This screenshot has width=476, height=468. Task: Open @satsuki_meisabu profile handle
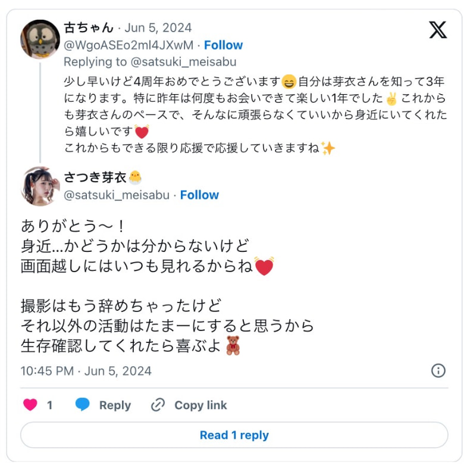pyautogui.click(x=117, y=195)
